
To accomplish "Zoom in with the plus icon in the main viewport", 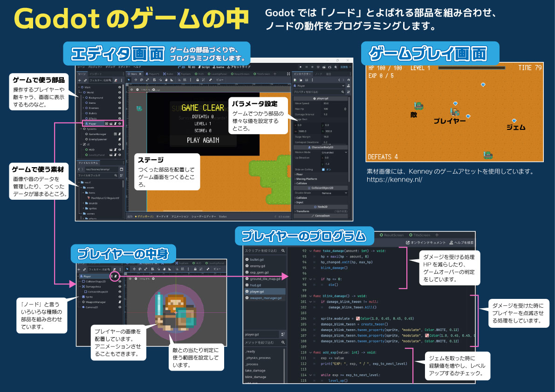I will (154, 90).
